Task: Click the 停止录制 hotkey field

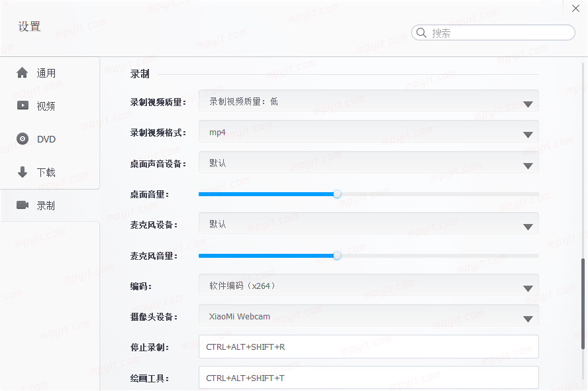Action: tap(369, 347)
